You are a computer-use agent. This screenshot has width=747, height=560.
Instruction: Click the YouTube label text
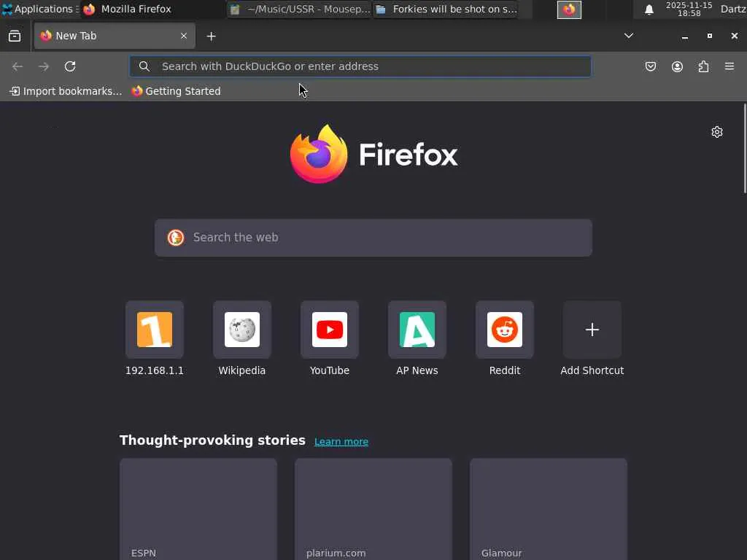point(330,370)
